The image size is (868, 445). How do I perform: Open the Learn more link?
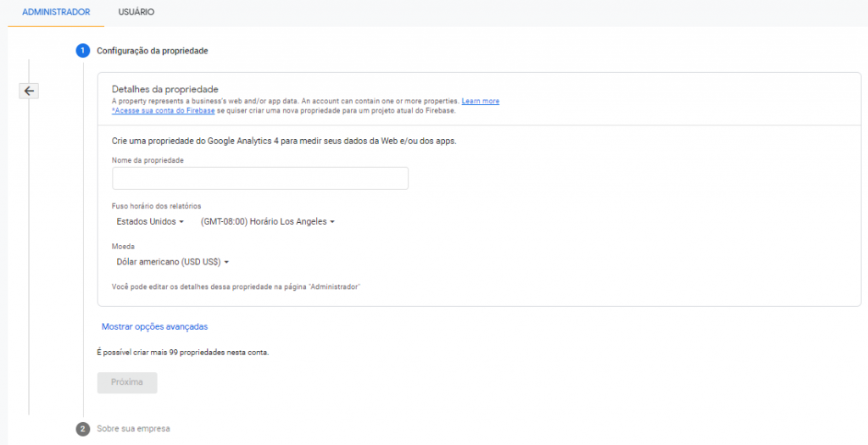click(481, 102)
